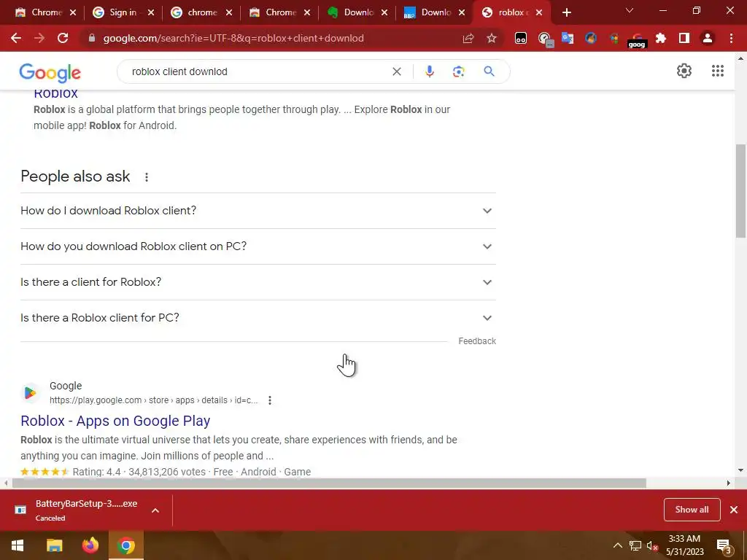Click inside the Google search input field

258,71
